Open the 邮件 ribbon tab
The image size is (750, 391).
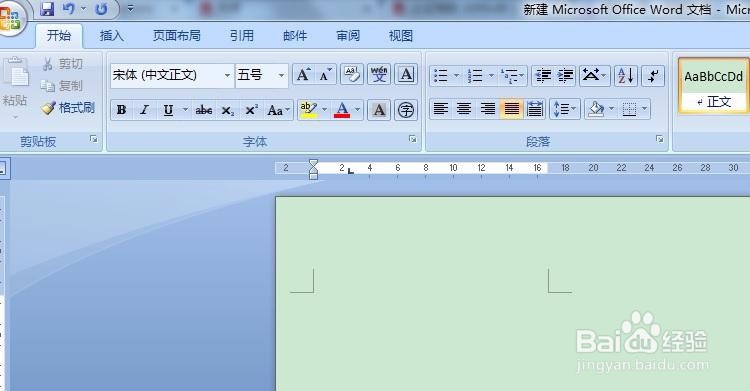tap(295, 36)
